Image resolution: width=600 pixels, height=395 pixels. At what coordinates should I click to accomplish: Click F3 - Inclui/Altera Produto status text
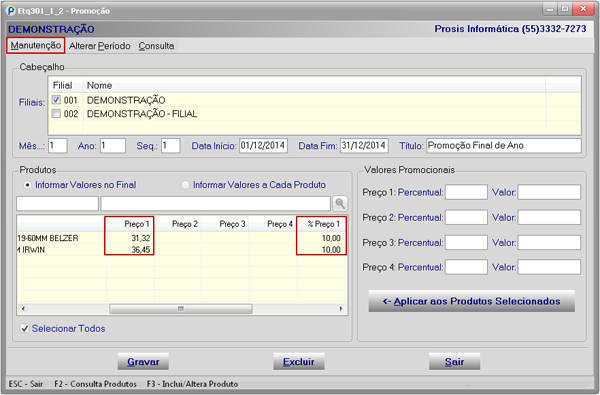coord(192,384)
